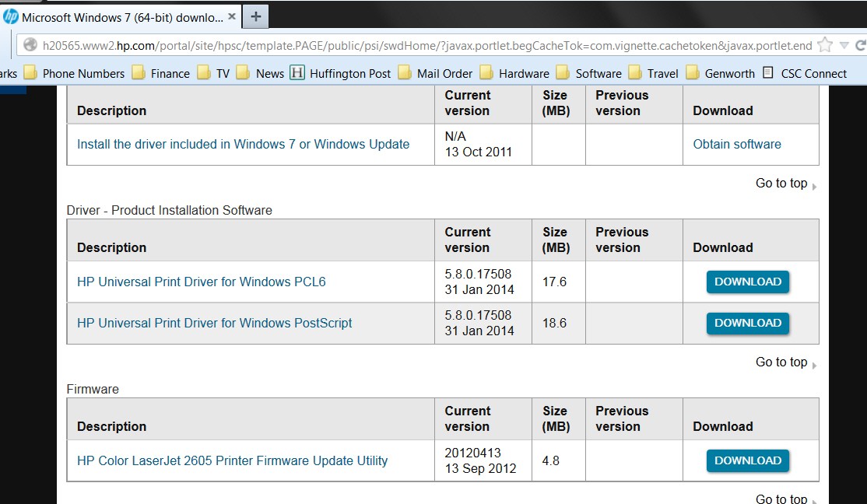Click the globe site info icon
867x504 pixels.
[x=30, y=45]
